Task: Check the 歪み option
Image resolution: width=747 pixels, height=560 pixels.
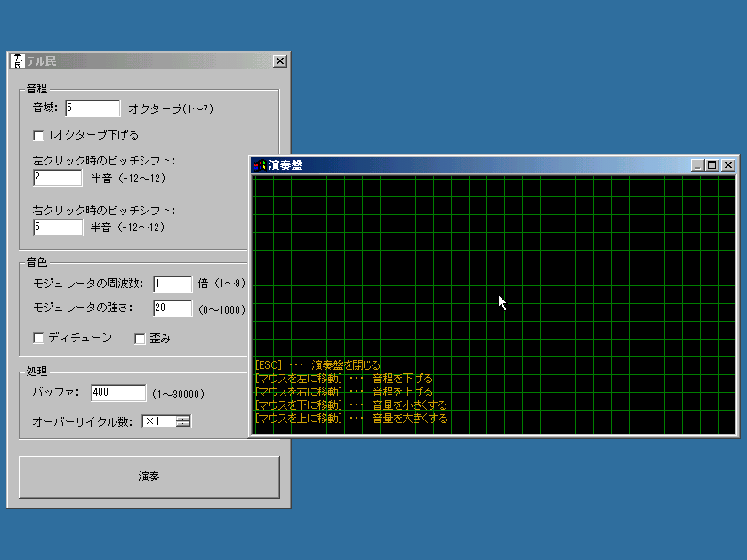Action: 140,338
